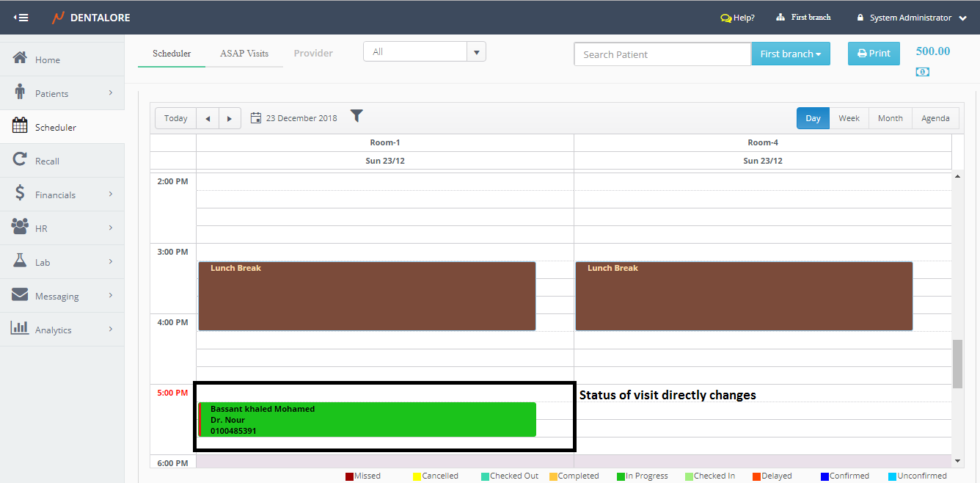Open the Recall sidebar item
980x483 pixels.
point(47,161)
